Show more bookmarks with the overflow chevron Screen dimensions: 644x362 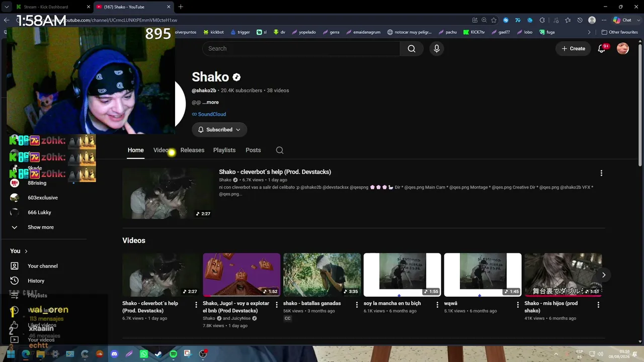click(589, 32)
